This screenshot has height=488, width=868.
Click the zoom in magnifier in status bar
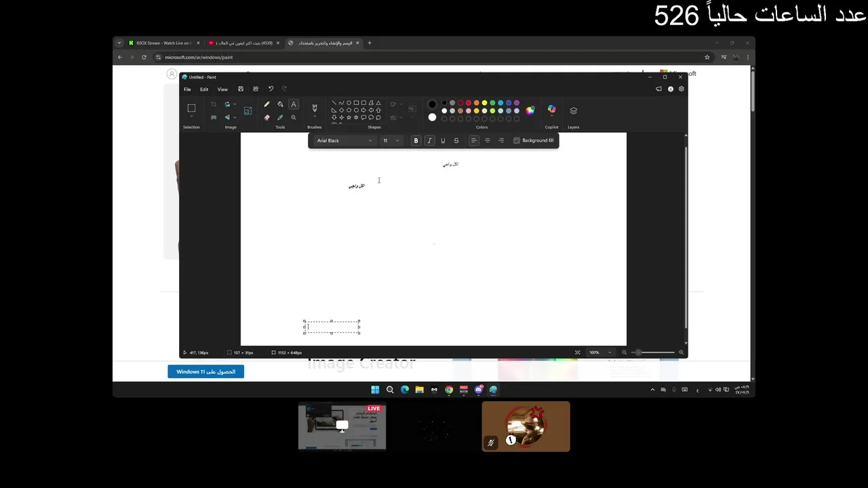click(681, 352)
